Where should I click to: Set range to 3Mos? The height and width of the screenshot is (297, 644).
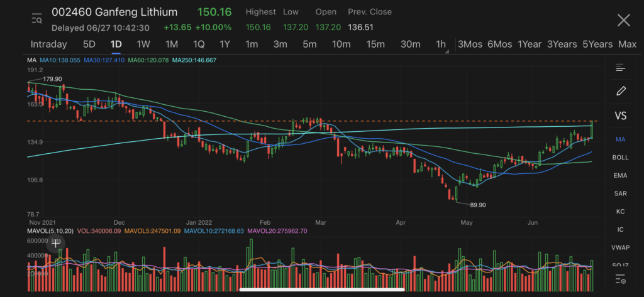click(470, 45)
